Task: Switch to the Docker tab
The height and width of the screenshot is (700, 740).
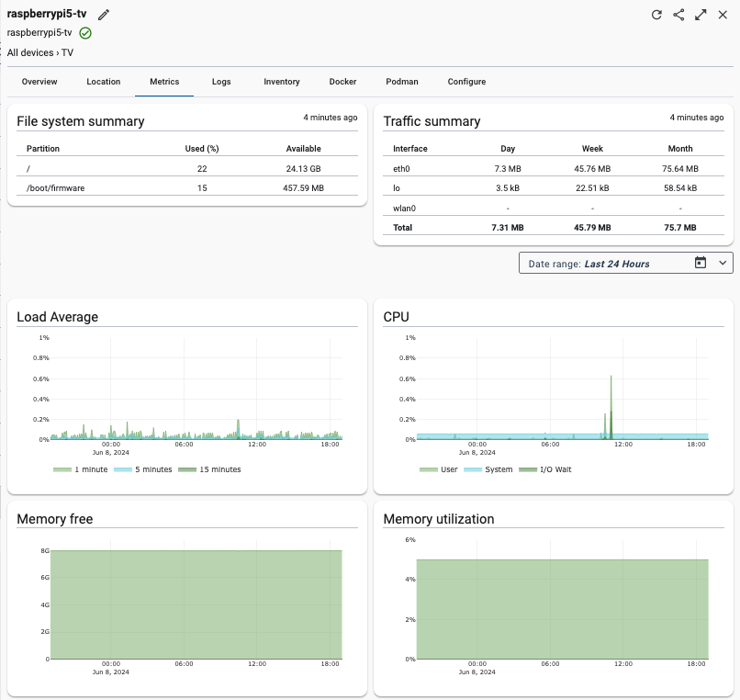Action: tap(342, 82)
